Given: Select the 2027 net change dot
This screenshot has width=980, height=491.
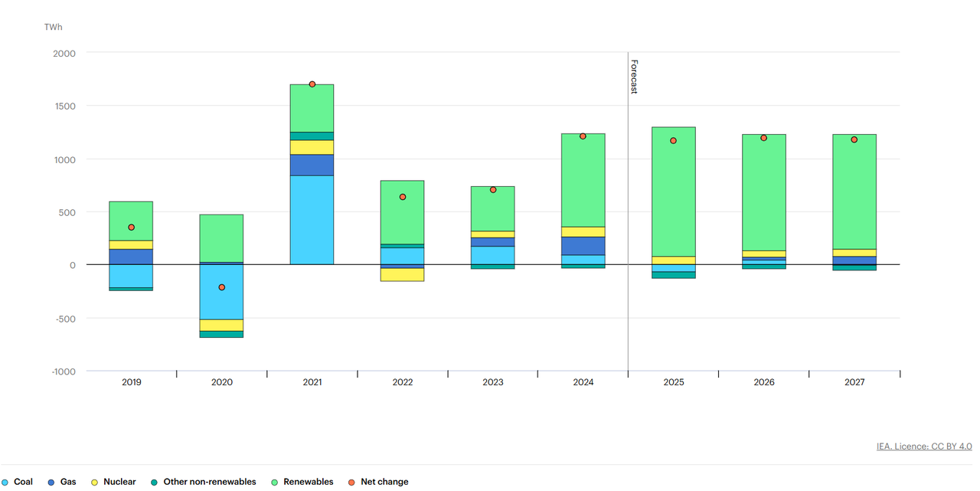Looking at the screenshot, I should 854,139.
